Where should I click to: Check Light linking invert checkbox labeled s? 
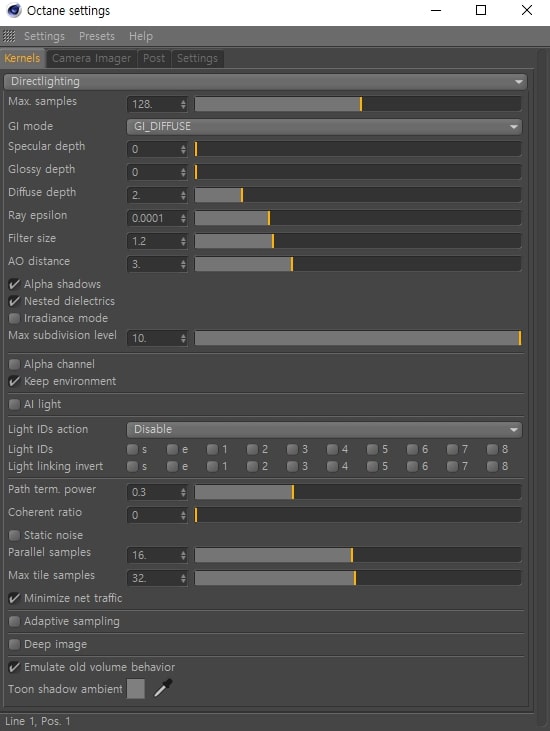pos(132,466)
